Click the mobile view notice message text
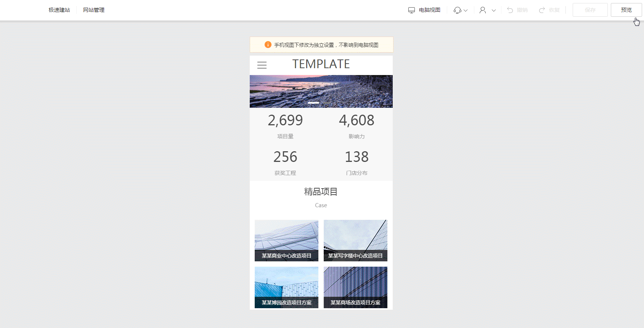The height and width of the screenshot is (328, 644). pos(326,45)
